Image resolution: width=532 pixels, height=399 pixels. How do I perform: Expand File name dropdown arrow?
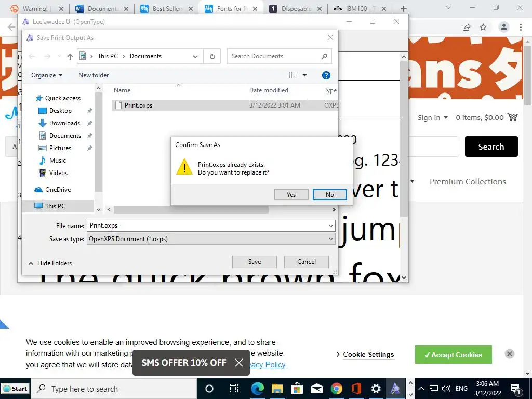point(331,225)
